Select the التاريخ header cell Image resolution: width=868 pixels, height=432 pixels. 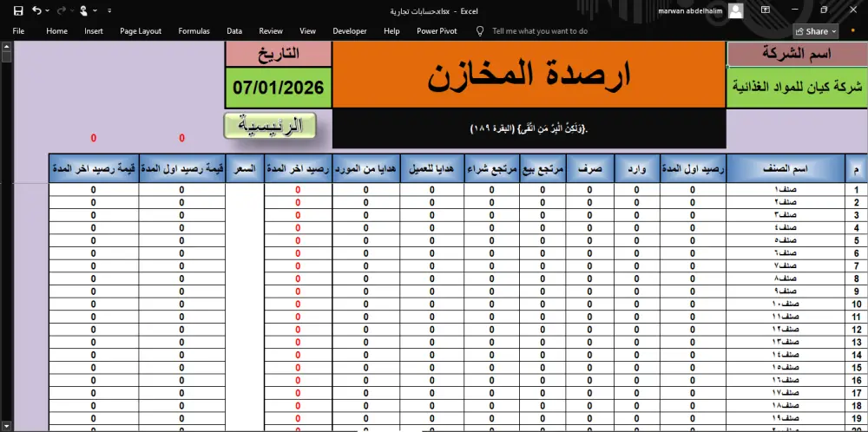[279, 54]
